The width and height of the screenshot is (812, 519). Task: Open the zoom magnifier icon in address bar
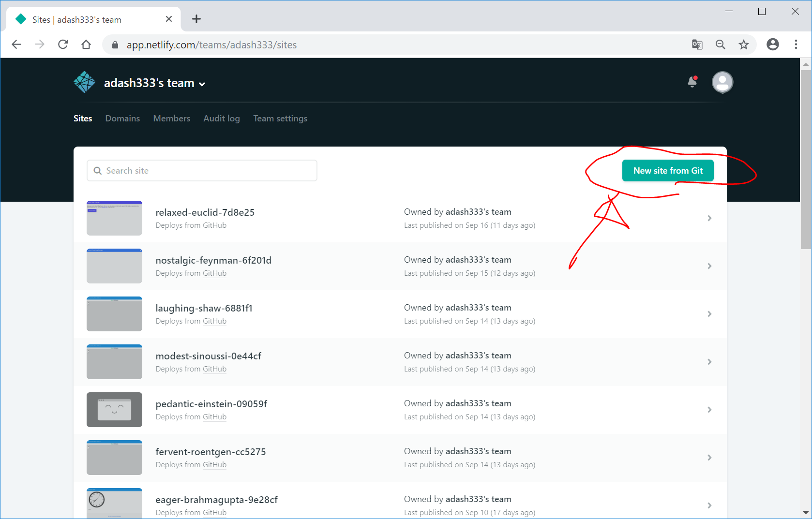pyautogui.click(x=720, y=44)
